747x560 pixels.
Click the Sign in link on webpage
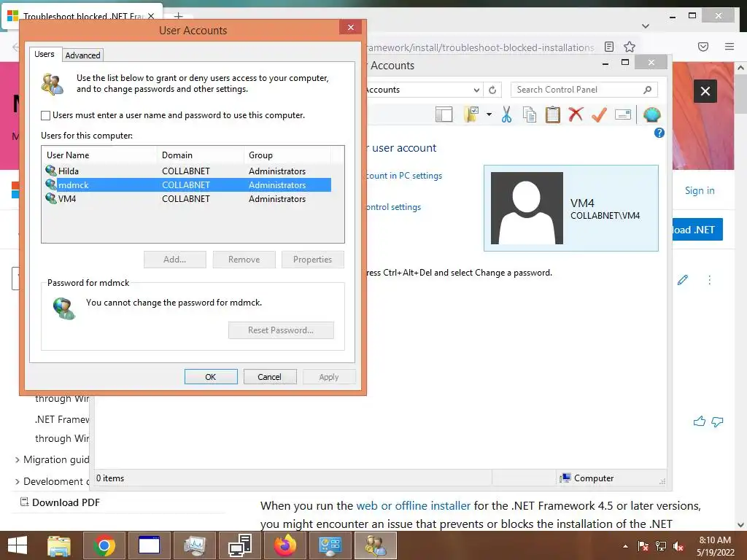point(700,190)
